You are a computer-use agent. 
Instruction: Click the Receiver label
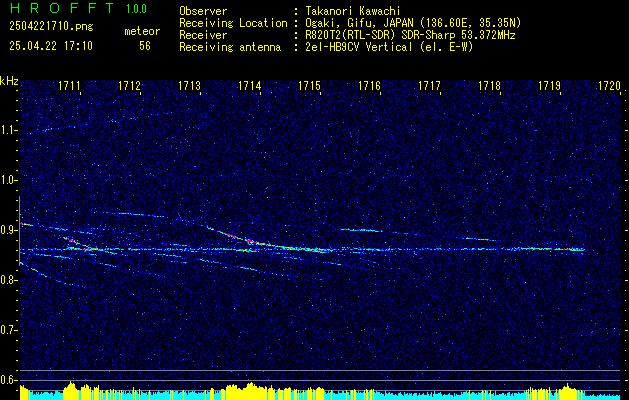point(203,35)
